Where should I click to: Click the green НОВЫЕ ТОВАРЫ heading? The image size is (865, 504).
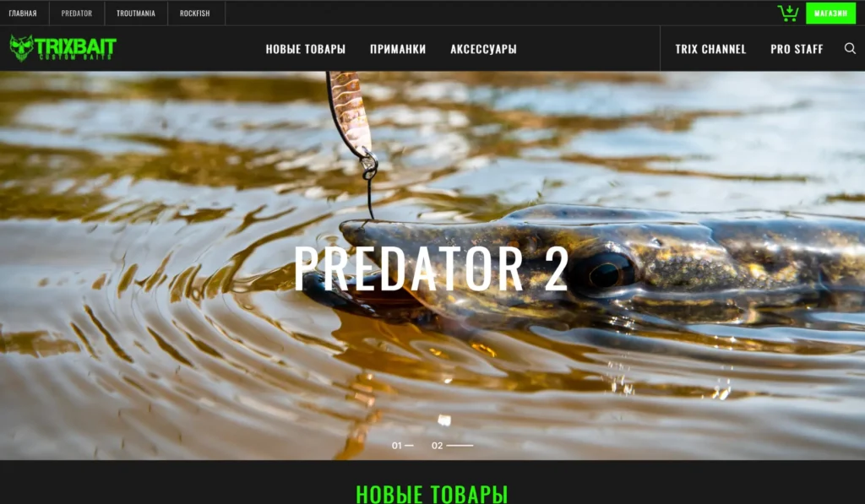pyautogui.click(x=432, y=494)
